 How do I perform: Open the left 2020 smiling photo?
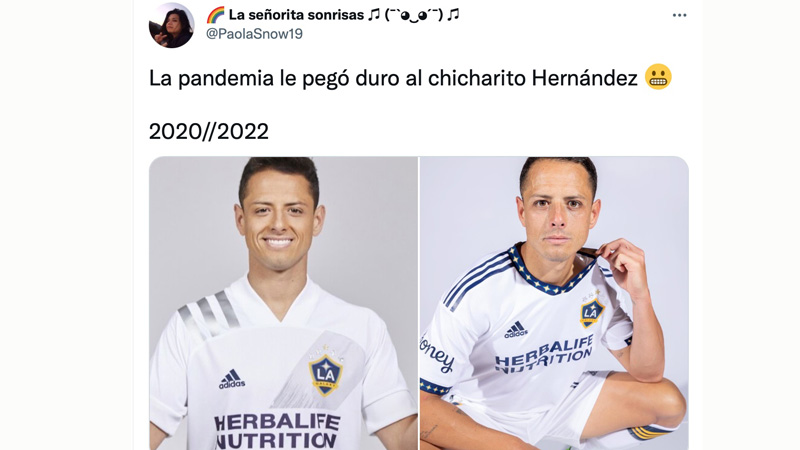(x=283, y=303)
